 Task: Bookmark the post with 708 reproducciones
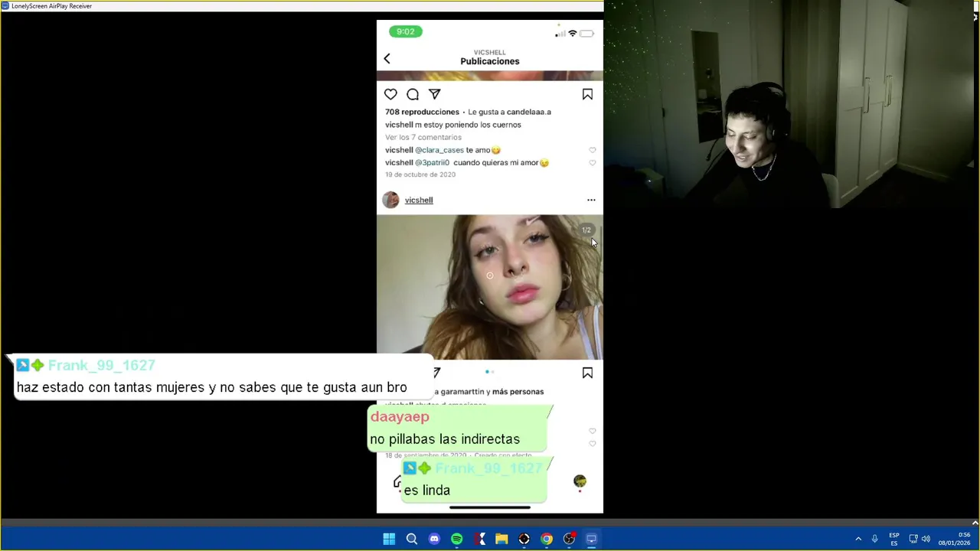click(x=587, y=94)
